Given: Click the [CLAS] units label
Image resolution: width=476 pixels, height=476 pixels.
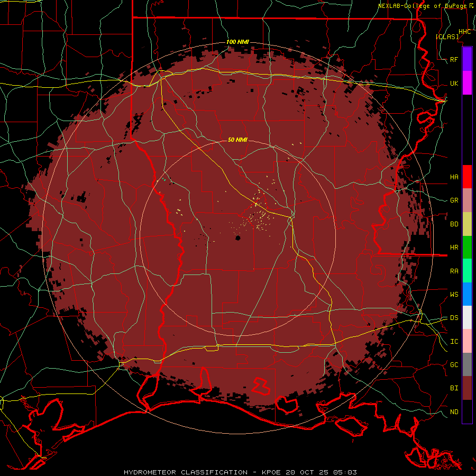Looking at the screenshot, I should [x=447, y=36].
